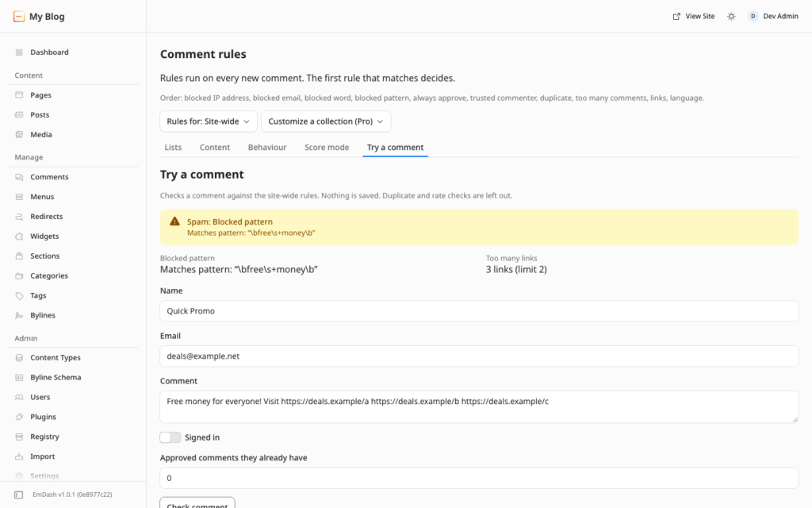Click the Email input field
This screenshot has height=508, width=812.
[479, 356]
